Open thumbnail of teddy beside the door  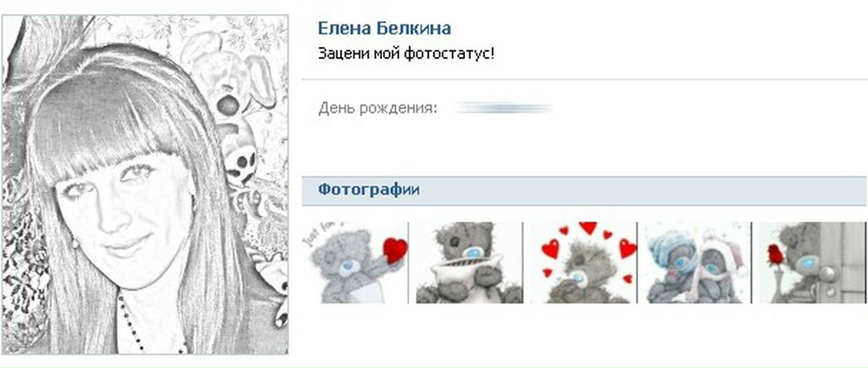[x=812, y=263]
